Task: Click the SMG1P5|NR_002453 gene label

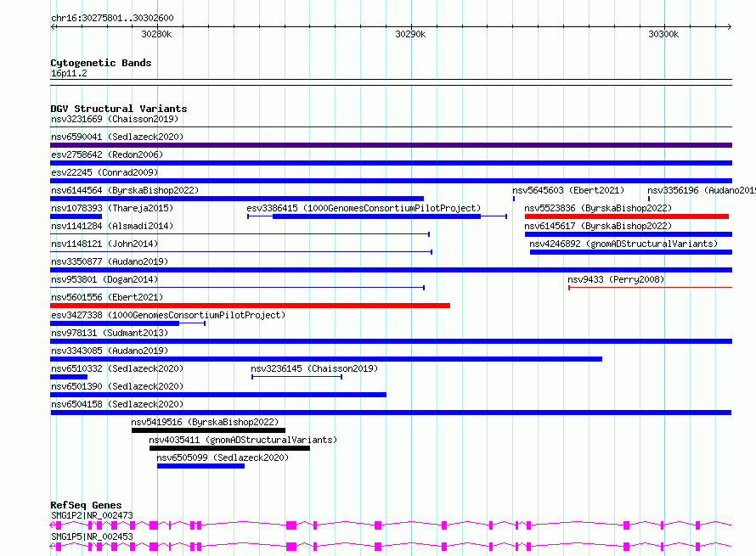Action: [92, 536]
